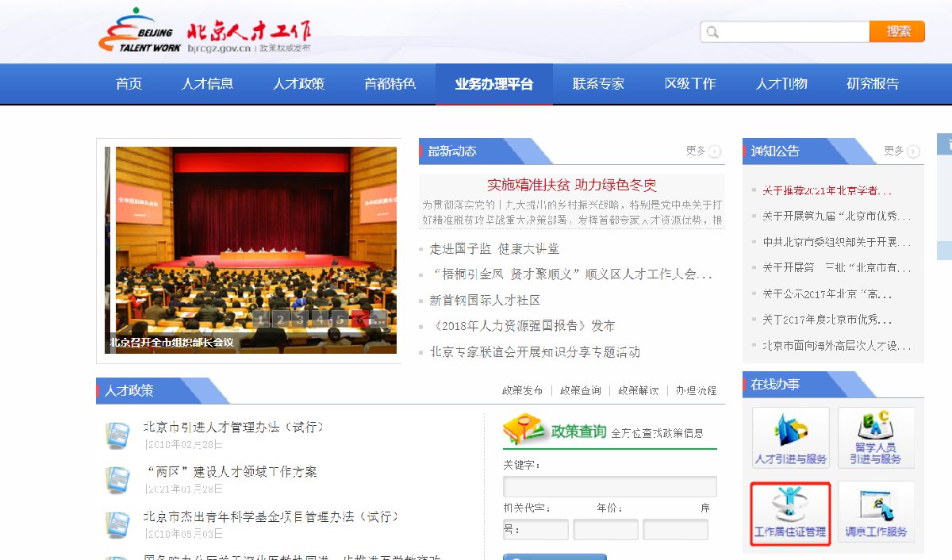Screen dimensions: 952x560
Task: Open 联系专家 in the navigation bar
Action: [599, 84]
